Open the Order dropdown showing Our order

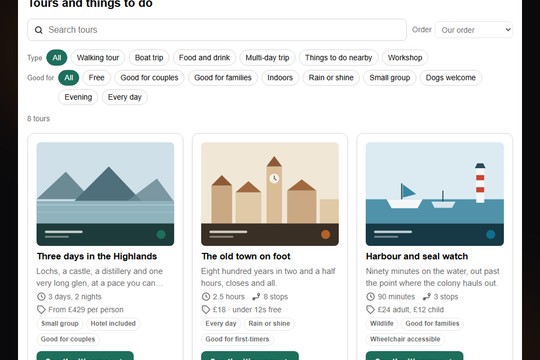[x=474, y=30]
